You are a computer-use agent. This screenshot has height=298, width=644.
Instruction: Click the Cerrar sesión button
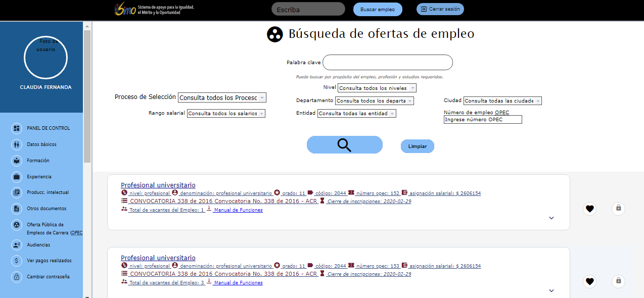coord(440,9)
